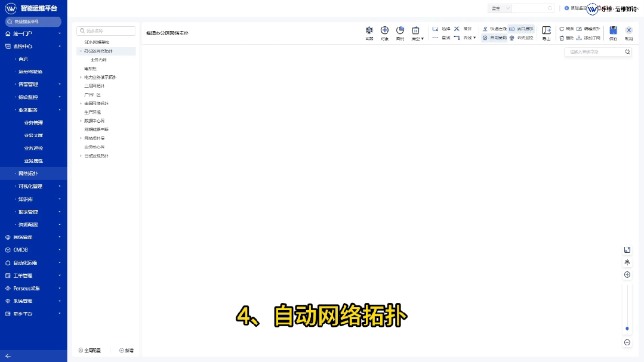This screenshot has height=362, width=644.
Task: Click the 刷新 refresh icon
Action: [x=565, y=29]
